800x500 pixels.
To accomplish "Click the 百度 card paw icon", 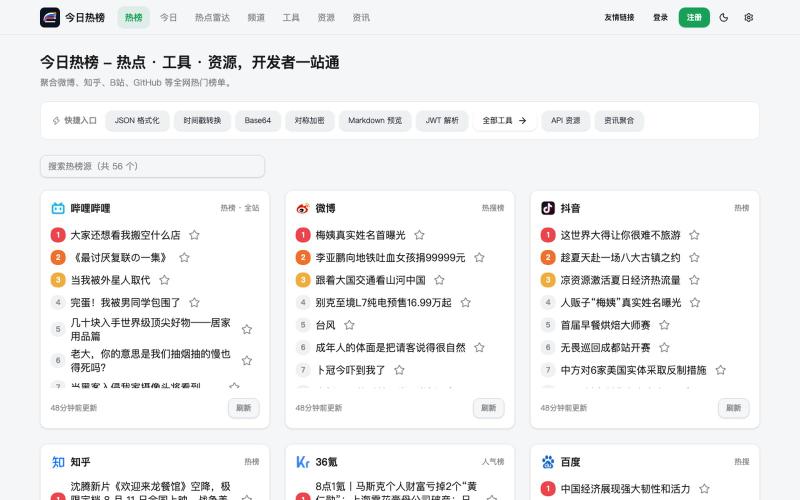I will click(548, 462).
